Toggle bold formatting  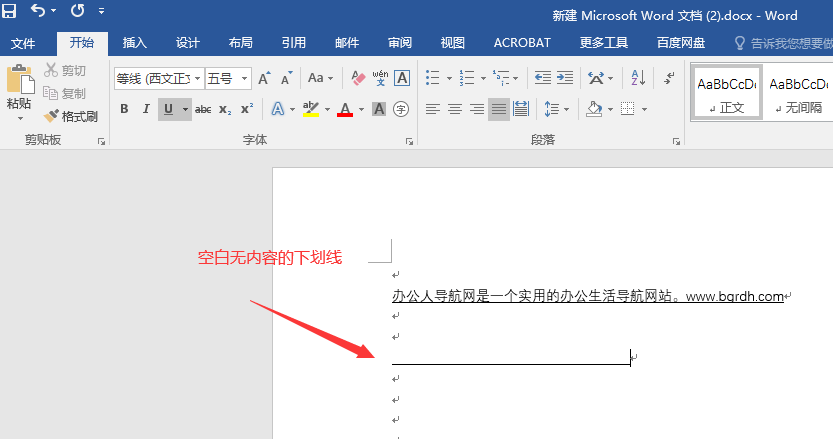[x=124, y=109]
